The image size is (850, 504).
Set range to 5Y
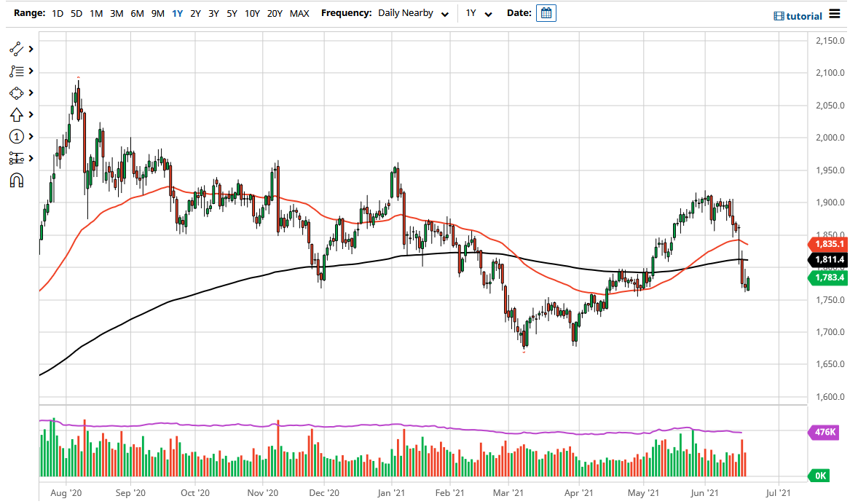click(232, 14)
